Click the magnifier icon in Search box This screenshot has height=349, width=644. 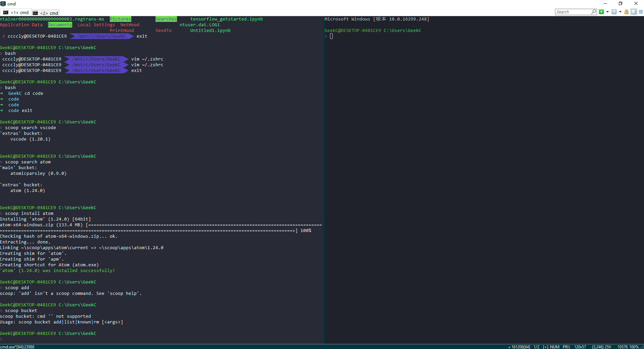coord(594,12)
